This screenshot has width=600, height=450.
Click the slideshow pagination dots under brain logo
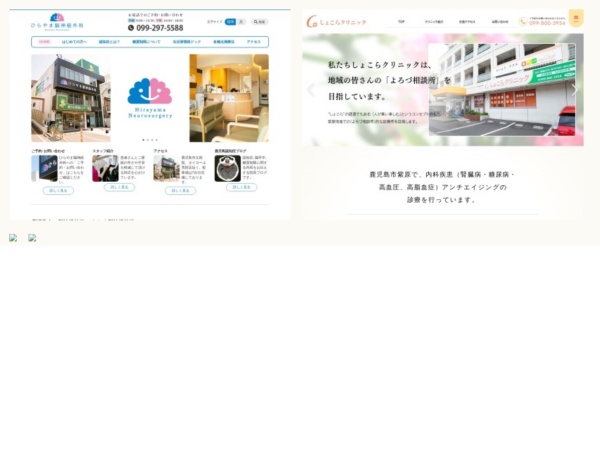(150, 140)
